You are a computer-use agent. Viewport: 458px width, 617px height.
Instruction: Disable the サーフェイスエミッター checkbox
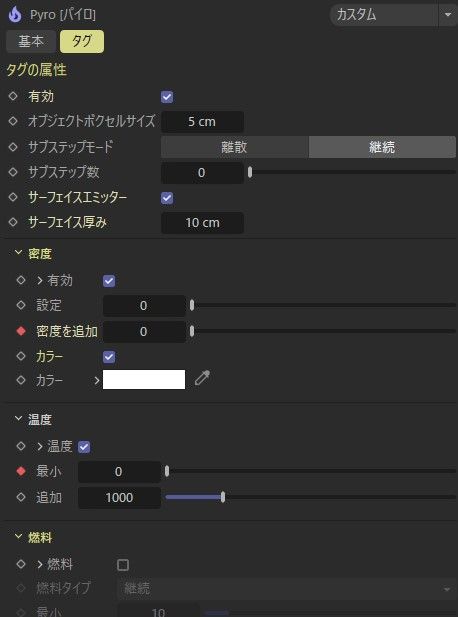coord(167,198)
